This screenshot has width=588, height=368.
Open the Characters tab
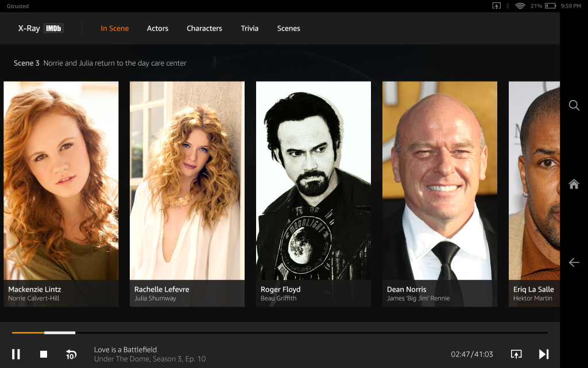[x=204, y=28]
